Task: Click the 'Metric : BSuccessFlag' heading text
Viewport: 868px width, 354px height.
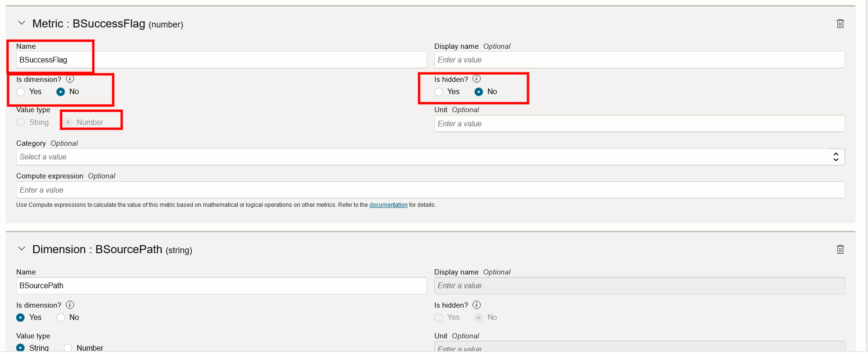Action: click(89, 24)
